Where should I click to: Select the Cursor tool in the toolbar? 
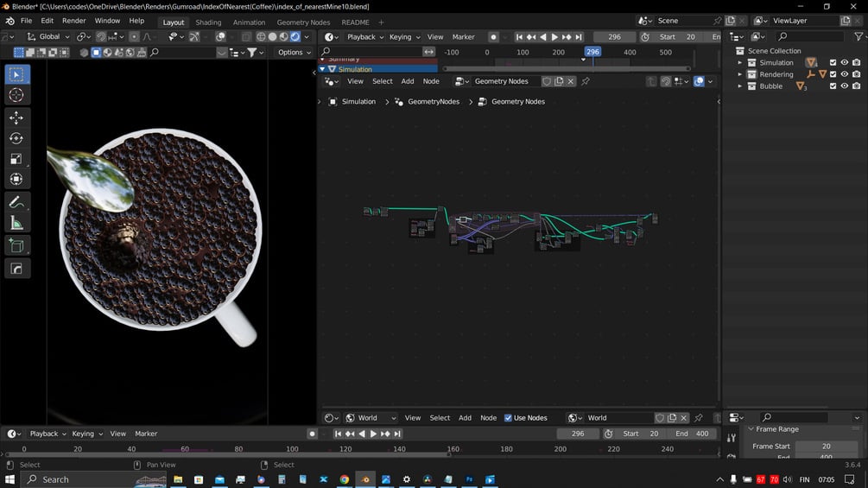click(16, 95)
